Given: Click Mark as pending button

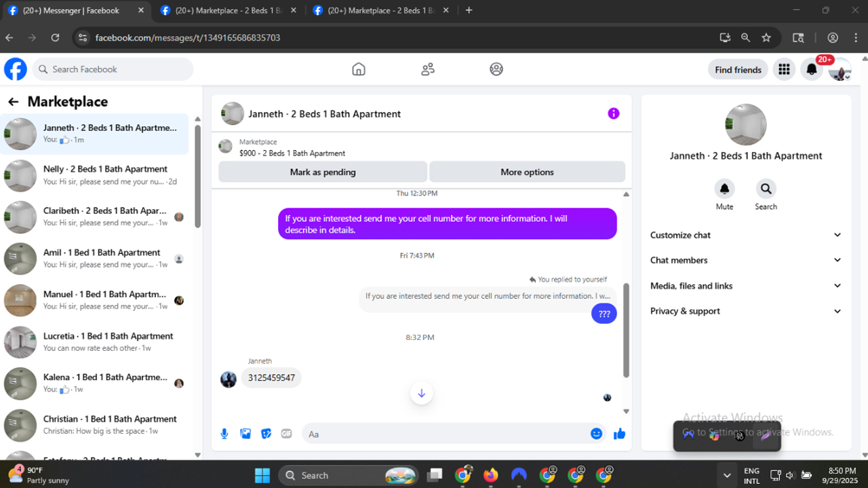Looking at the screenshot, I should 323,172.
